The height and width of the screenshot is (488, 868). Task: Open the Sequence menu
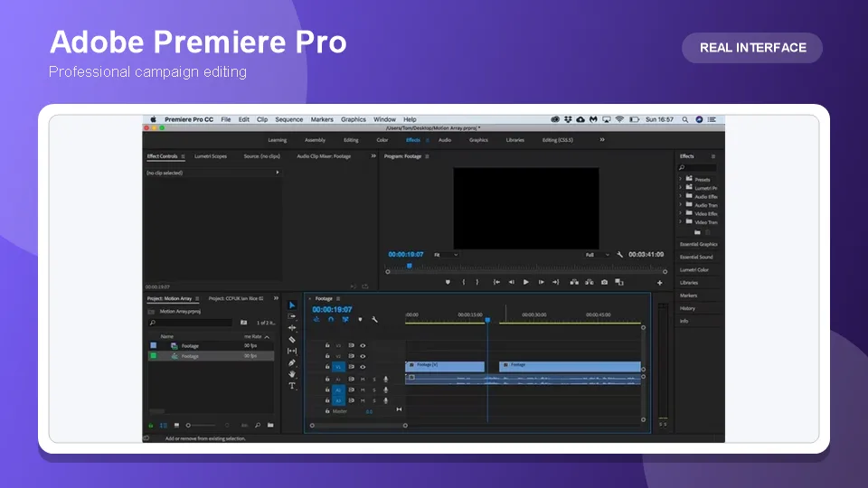[289, 119]
